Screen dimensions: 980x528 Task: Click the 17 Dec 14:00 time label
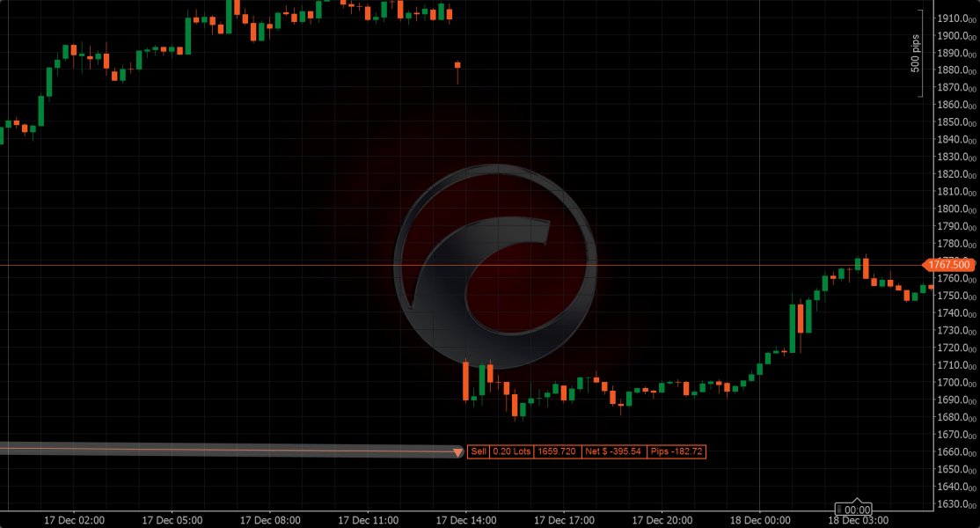(x=466, y=520)
